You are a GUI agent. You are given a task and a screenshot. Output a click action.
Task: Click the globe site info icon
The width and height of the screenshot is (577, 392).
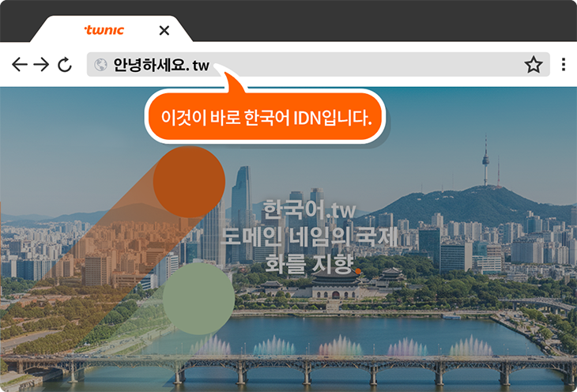pyautogui.click(x=100, y=65)
